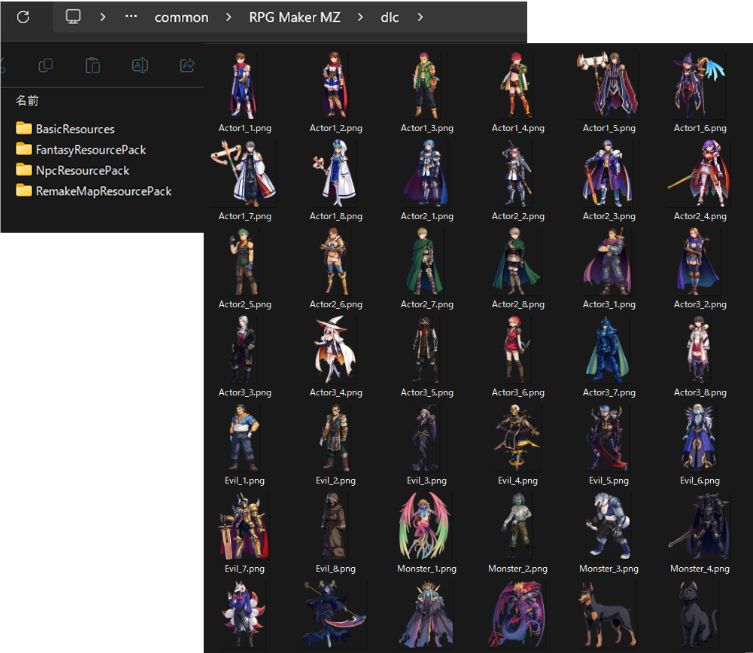Go to RPG Maker MZ breadcrumb
The height and width of the screenshot is (653, 753).
(294, 18)
